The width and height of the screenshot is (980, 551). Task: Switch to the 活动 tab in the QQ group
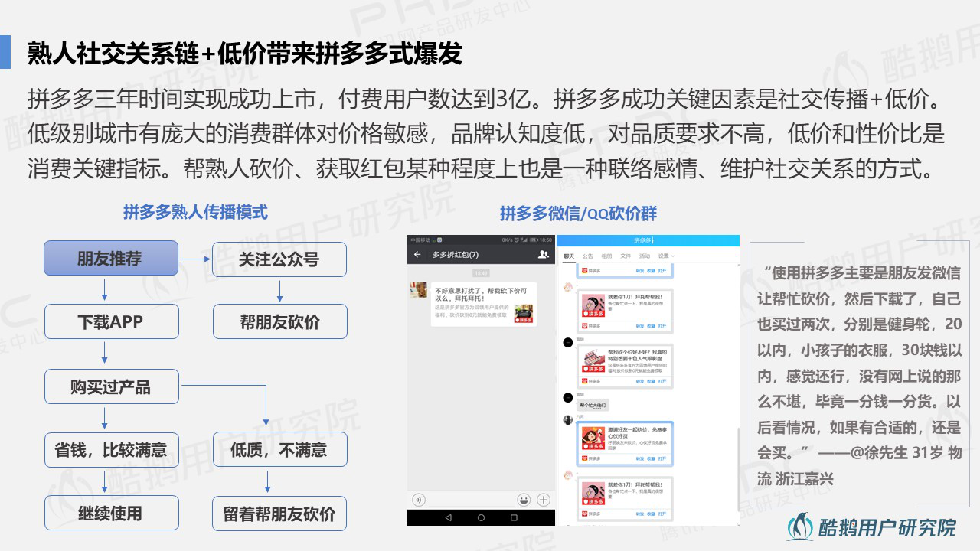tap(645, 256)
